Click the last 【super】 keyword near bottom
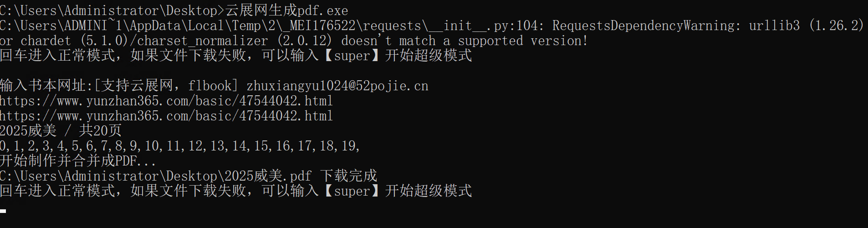Screen dimensions: 868x228 (352, 191)
